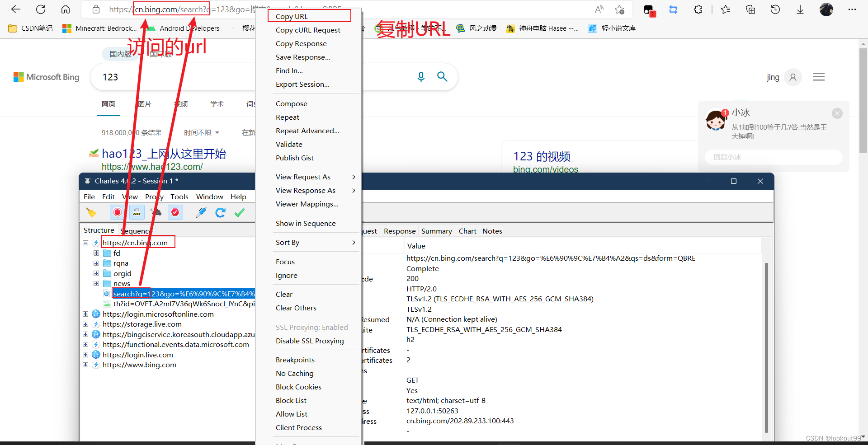Open 神舟电脑 Hasee bookmark
The width and height of the screenshot is (868, 445).
pos(542,28)
